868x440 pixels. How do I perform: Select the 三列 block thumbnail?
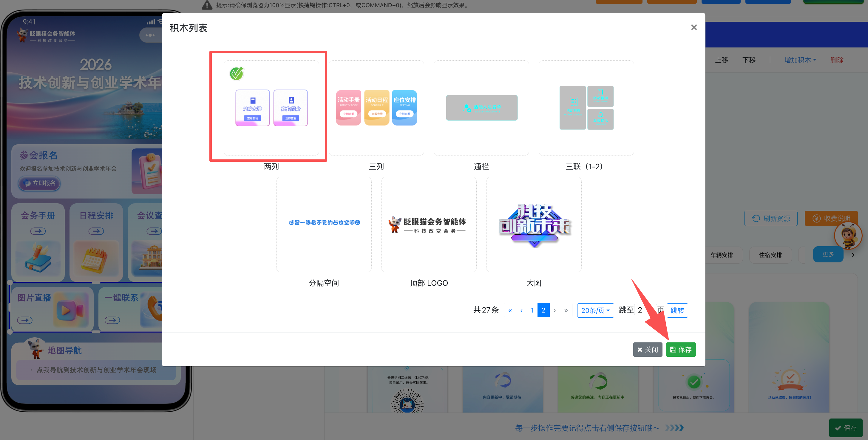[376, 108]
